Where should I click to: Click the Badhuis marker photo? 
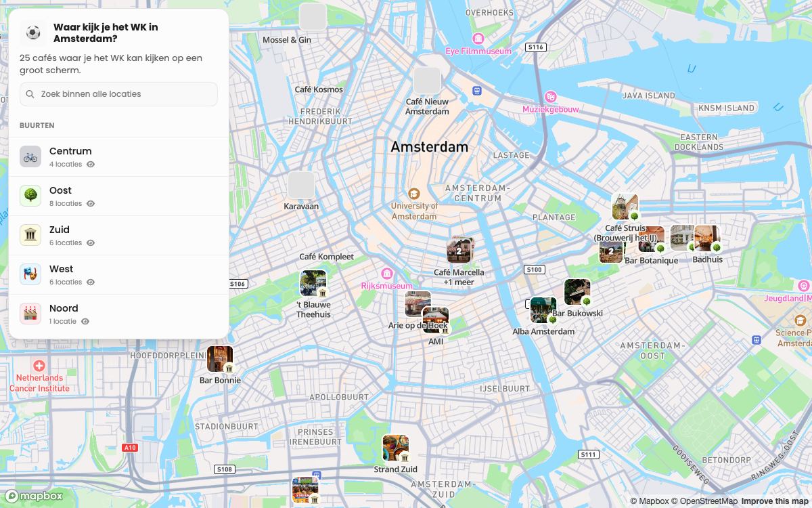pos(707,238)
